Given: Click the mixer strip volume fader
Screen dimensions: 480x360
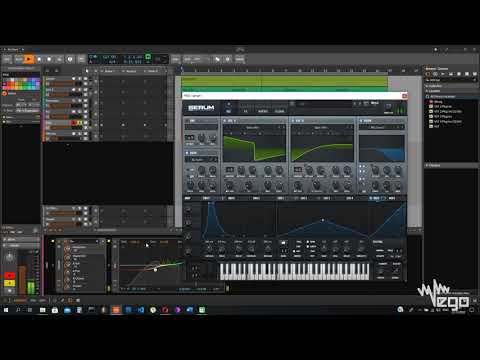Looking at the screenshot, I should [x=22, y=280].
